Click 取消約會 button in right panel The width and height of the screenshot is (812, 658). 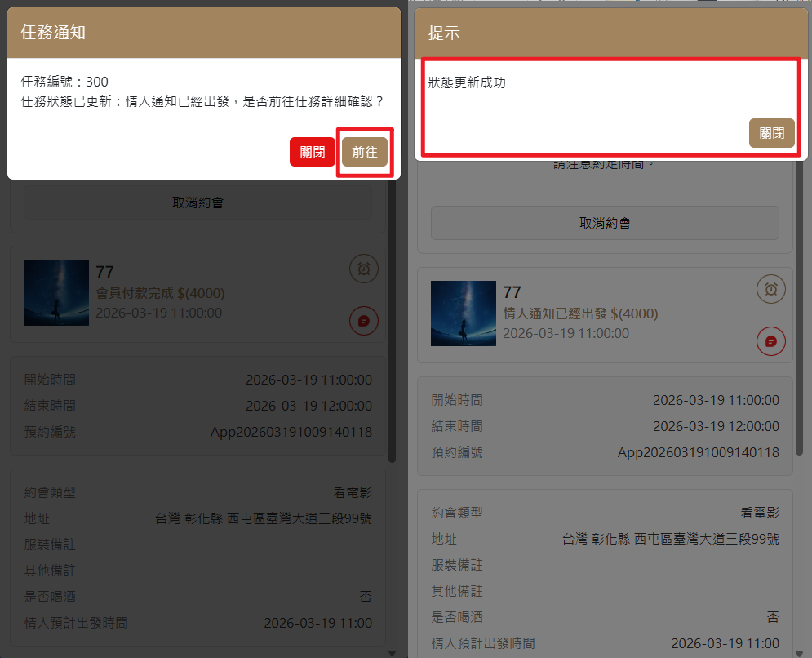tap(605, 223)
